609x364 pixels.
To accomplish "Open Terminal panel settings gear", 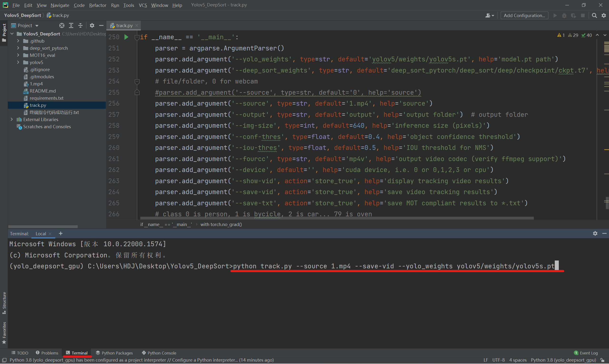I will click(595, 233).
